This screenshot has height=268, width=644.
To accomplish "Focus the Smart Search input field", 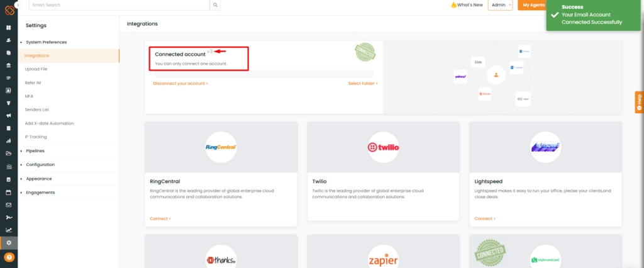I will (119, 5).
